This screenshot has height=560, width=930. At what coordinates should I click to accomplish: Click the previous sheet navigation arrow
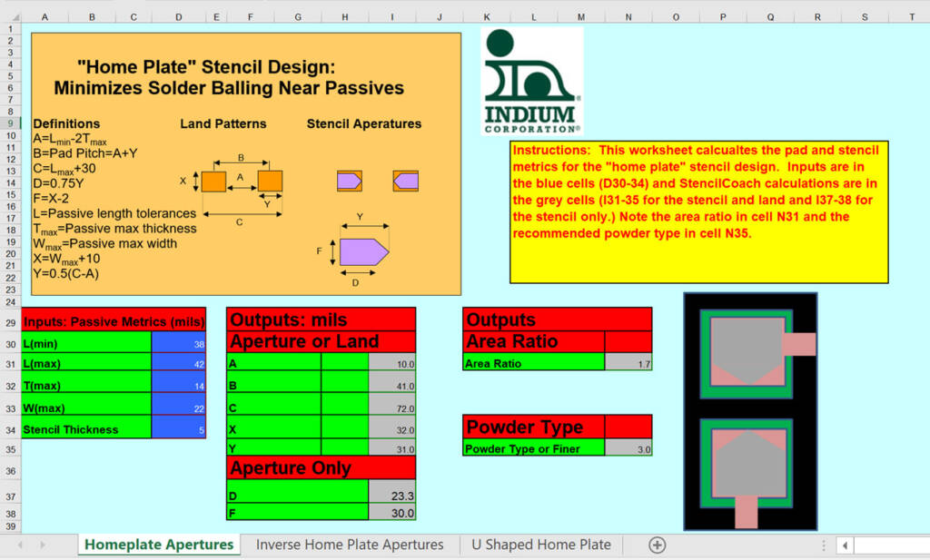tap(21, 545)
